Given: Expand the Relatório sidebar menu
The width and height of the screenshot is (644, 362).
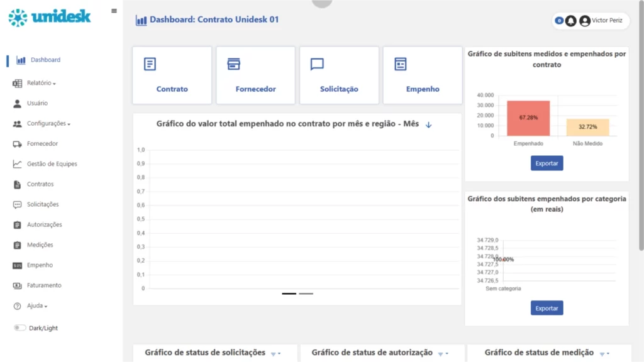Looking at the screenshot, I should (x=39, y=82).
